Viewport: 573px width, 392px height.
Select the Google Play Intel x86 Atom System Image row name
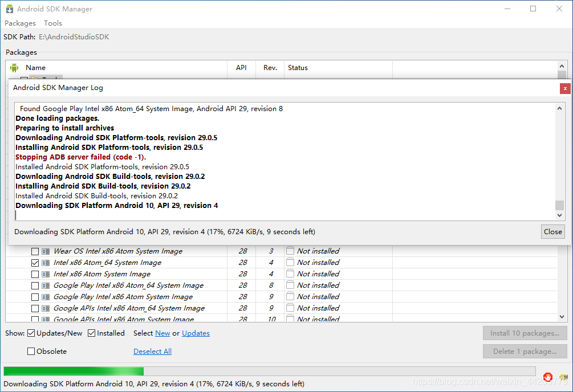[123, 297]
